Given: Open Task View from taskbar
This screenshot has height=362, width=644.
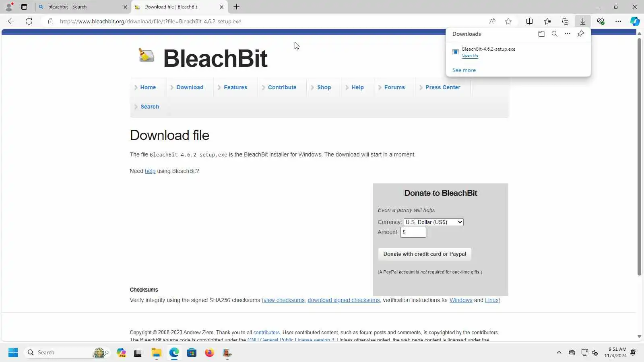Looking at the screenshot, I should (138, 353).
